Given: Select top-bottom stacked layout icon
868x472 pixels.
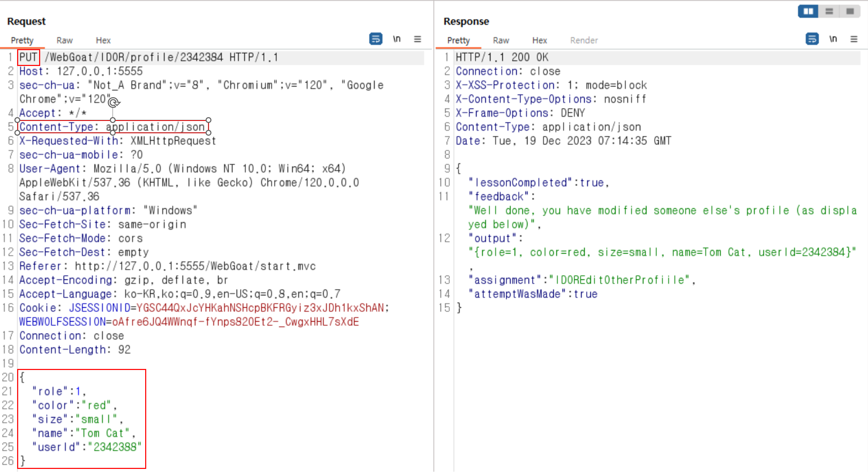Looking at the screenshot, I should 829,11.
